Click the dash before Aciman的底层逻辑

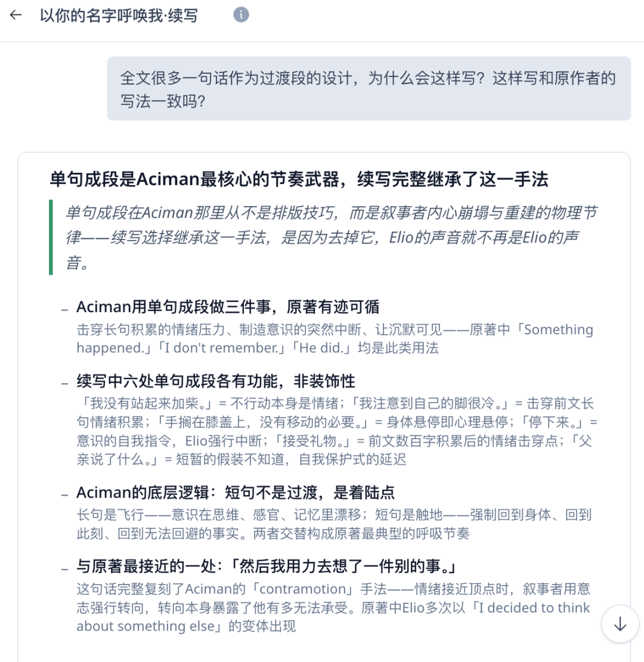click(64, 495)
